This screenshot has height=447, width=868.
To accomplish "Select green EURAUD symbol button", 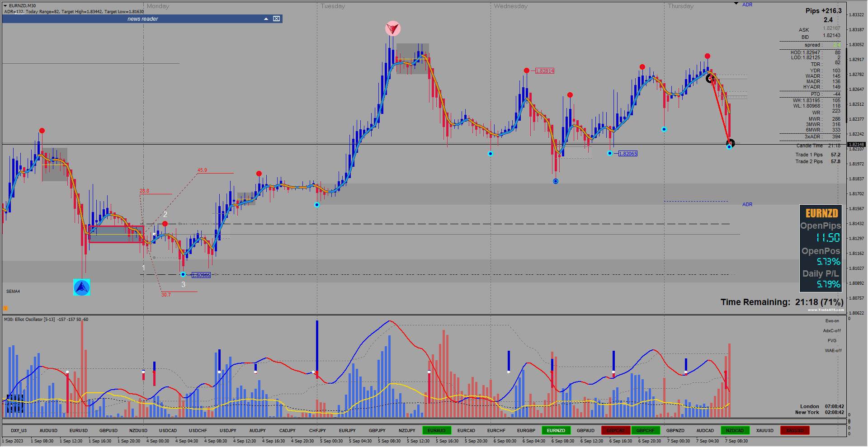I will 436,431.
